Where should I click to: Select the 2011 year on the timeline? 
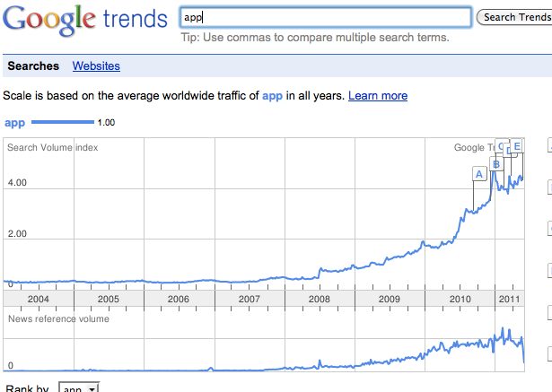[x=509, y=299]
